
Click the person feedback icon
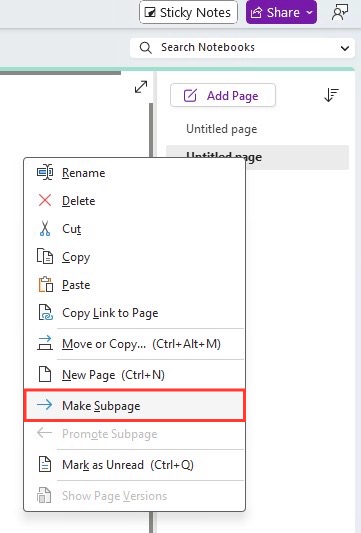click(x=339, y=13)
